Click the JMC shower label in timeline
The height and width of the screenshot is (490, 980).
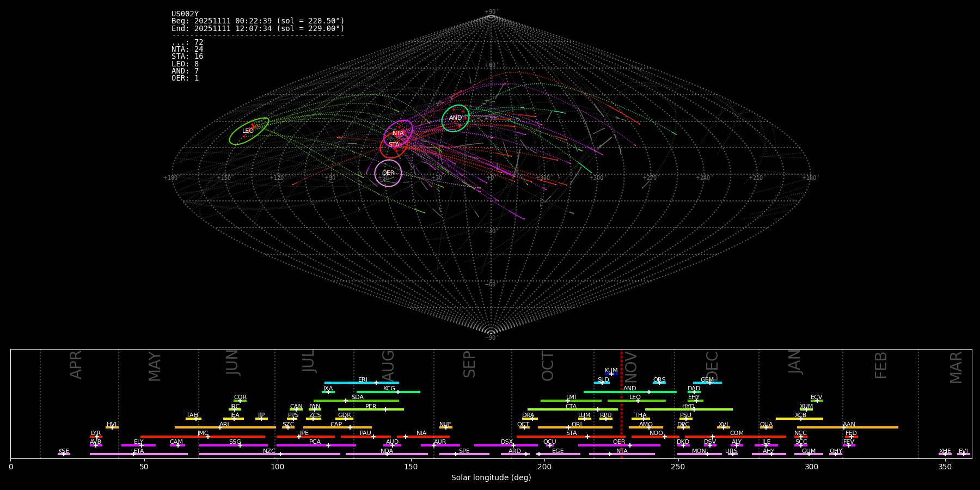coord(203,433)
